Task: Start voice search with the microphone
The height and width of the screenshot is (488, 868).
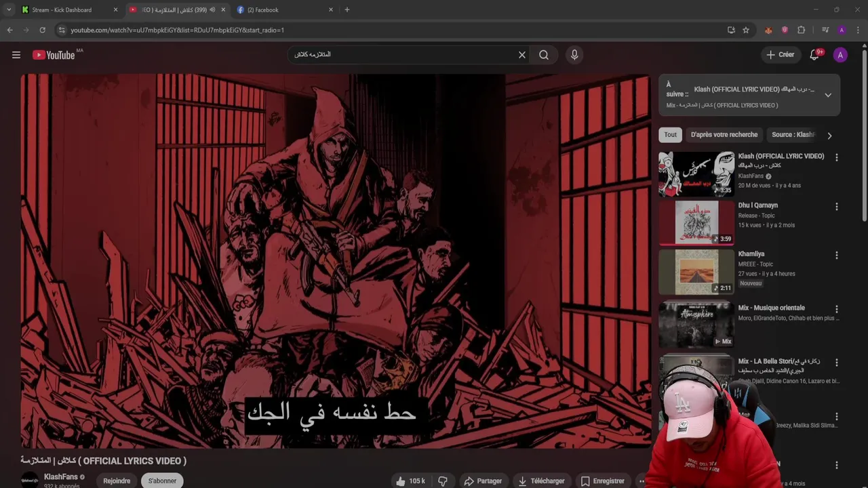Action: tap(574, 55)
